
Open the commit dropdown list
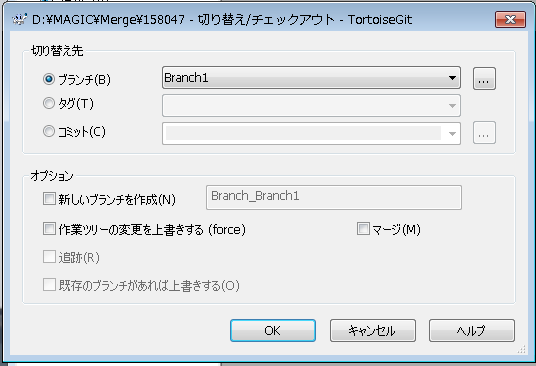point(311,133)
